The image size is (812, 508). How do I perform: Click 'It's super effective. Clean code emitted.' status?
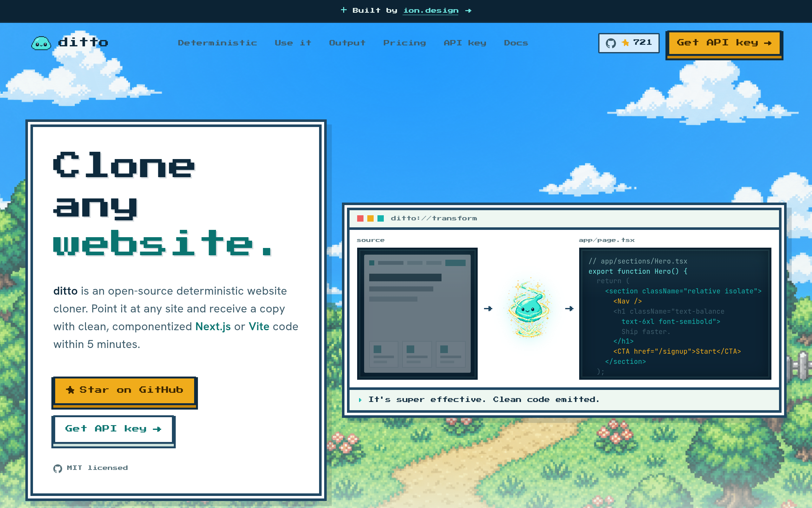(x=484, y=399)
